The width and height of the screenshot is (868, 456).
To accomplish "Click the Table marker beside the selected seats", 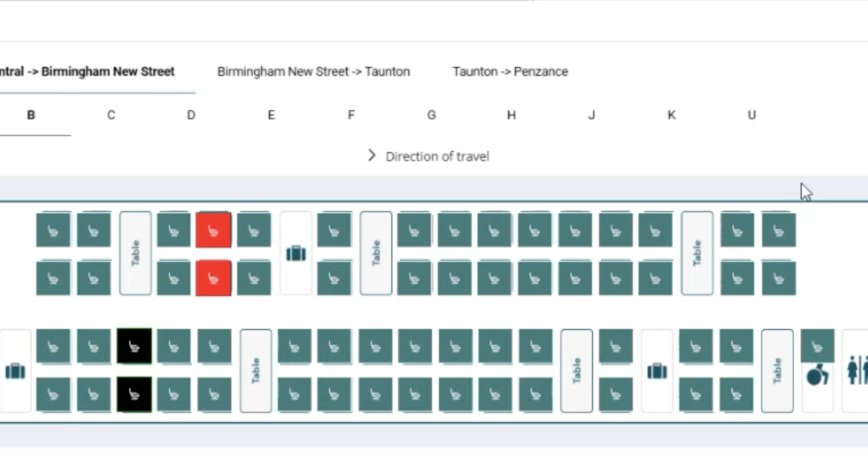I will click(x=255, y=371).
